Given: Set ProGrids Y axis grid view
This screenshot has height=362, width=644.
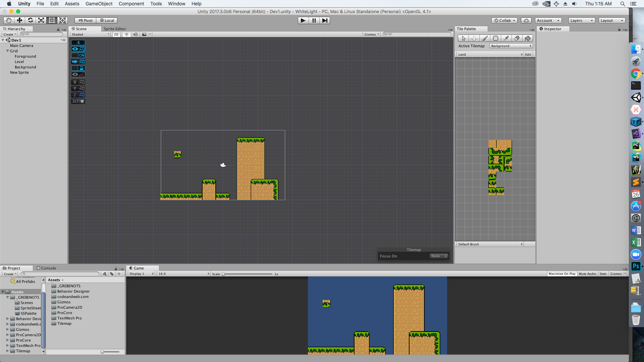Looking at the screenshot, I should coord(78,88).
